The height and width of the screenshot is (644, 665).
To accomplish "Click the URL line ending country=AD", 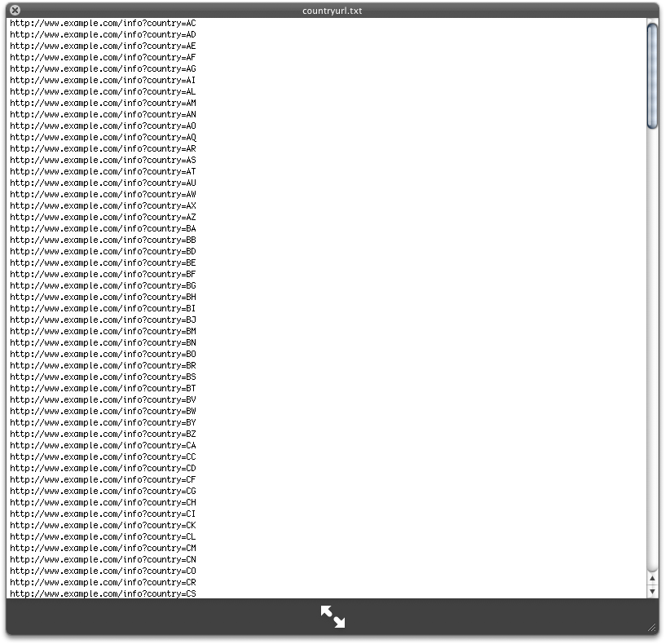I will click(103, 35).
